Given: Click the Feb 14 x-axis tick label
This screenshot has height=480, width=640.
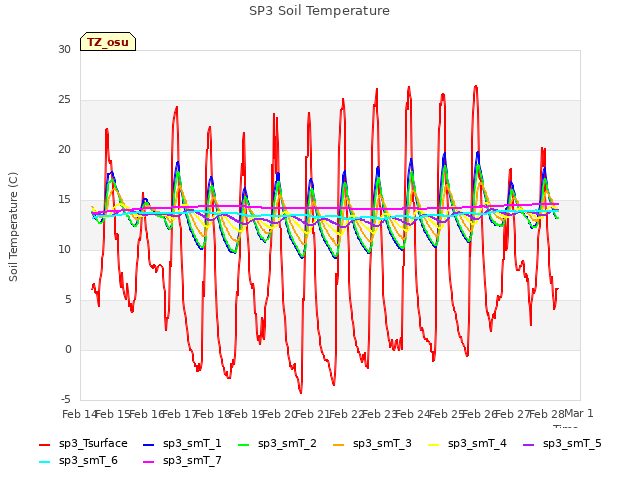Looking at the screenshot, I should tap(79, 414).
